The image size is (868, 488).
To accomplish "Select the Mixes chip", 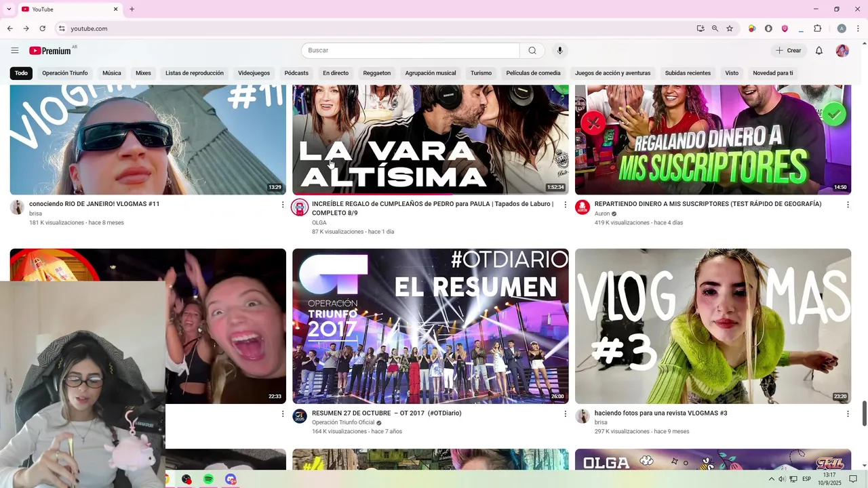I will click(x=143, y=73).
